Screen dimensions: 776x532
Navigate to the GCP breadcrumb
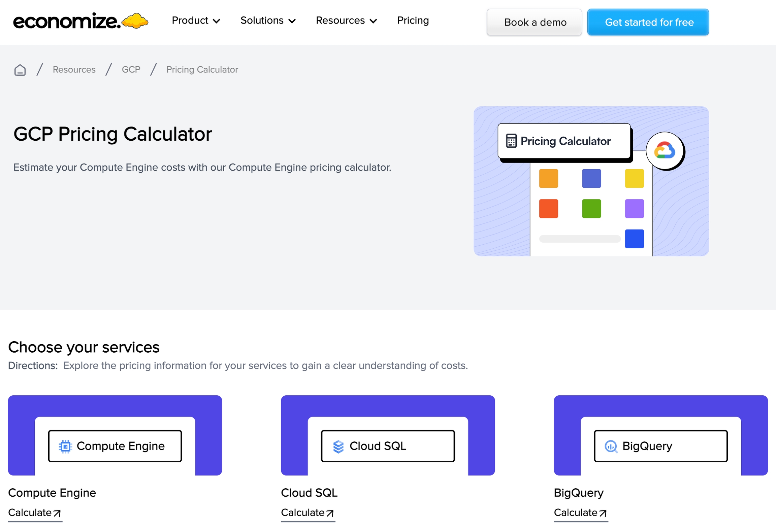131,70
